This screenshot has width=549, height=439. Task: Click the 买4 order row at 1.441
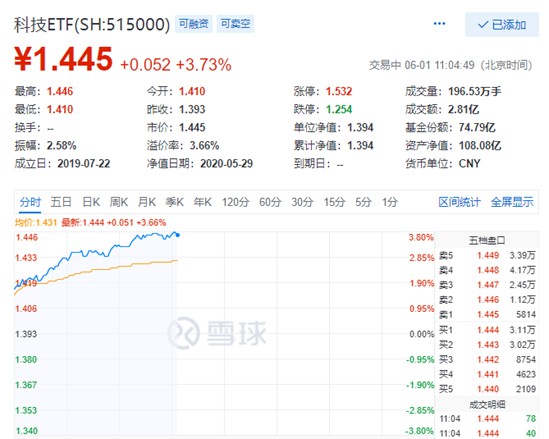coord(487,374)
